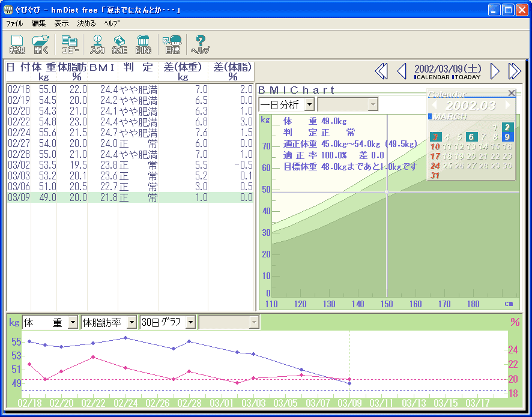The width and height of the screenshot is (532, 417).
Task: Close the Calendar popup panel
Action: coord(511,93)
